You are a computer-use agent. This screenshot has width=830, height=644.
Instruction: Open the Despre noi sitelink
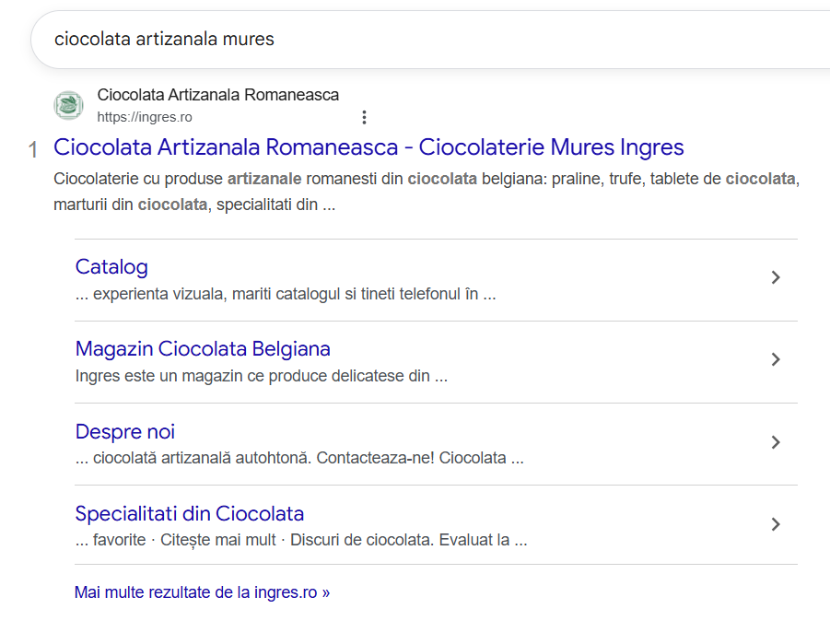pos(125,431)
